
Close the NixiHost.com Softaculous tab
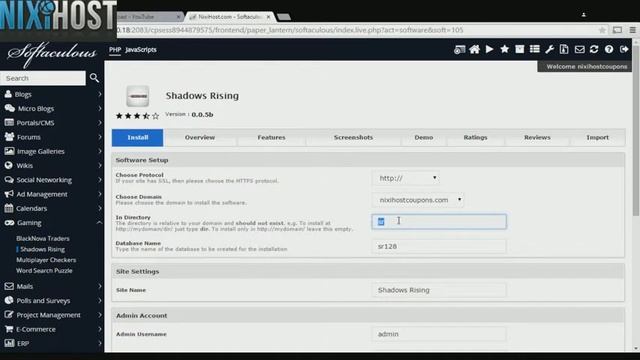tap(268, 17)
